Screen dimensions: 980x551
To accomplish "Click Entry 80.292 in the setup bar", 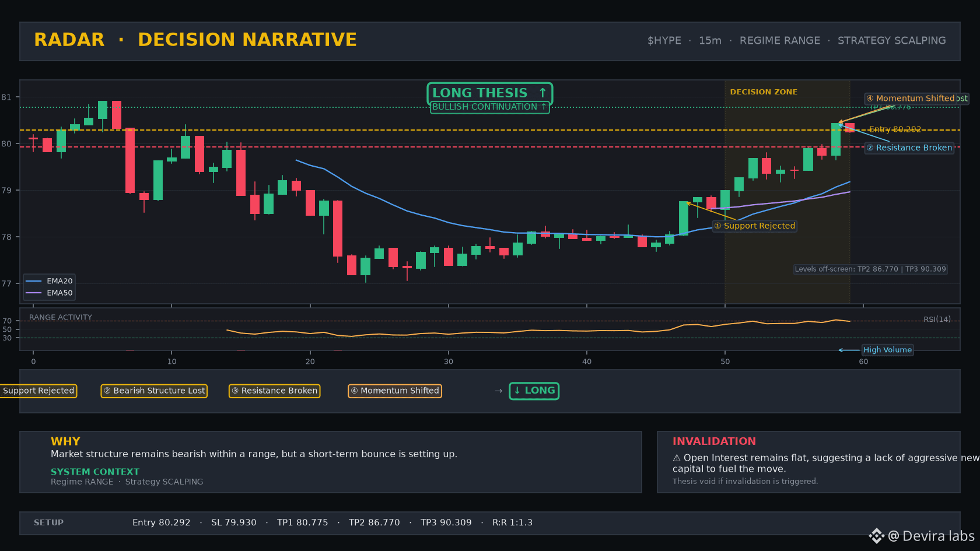I will [162, 523].
